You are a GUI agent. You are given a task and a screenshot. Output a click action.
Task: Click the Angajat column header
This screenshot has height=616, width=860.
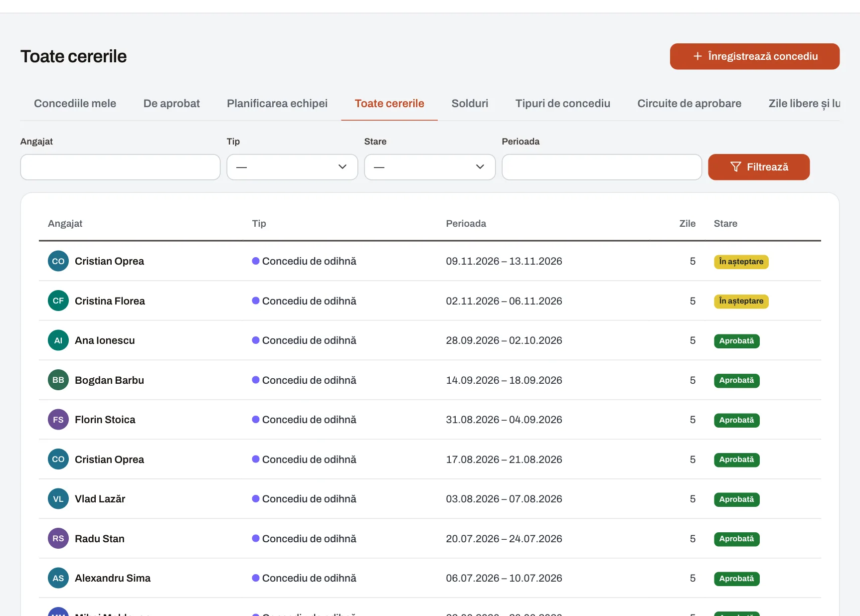[65, 224]
